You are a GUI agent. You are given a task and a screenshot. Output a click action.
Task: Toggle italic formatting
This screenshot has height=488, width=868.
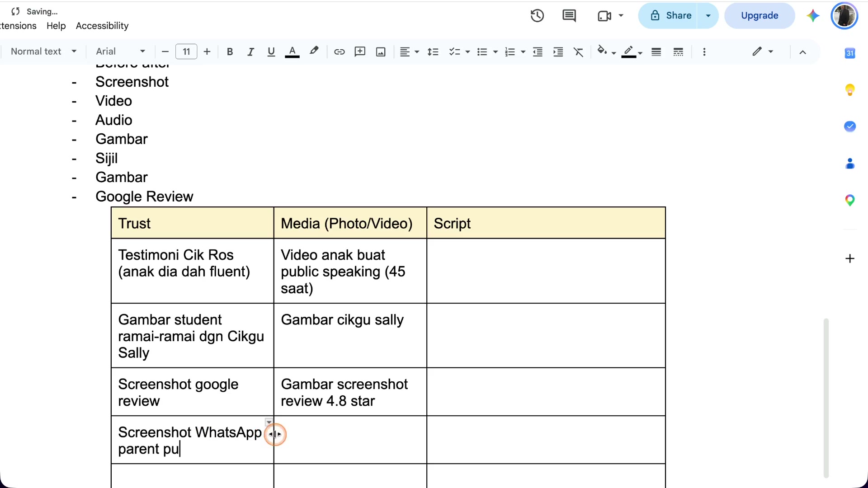[250, 52]
